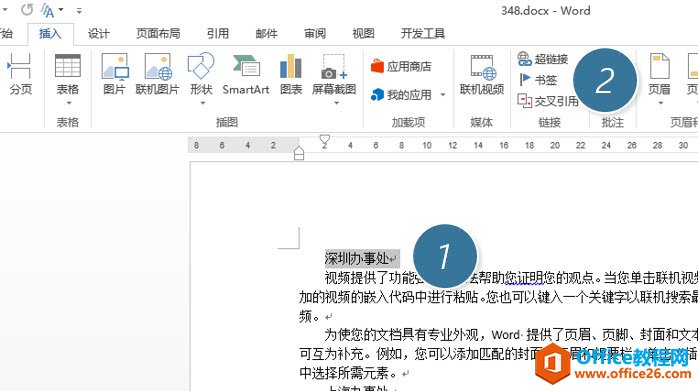Click the selected heading text 深圳办事处
Viewport: 698px width, 391px height.
click(357, 258)
